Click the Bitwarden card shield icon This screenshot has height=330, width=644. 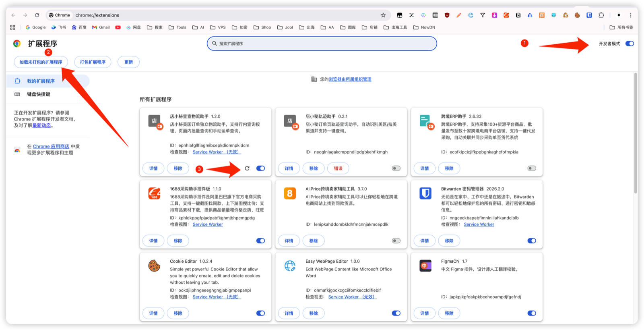click(425, 193)
